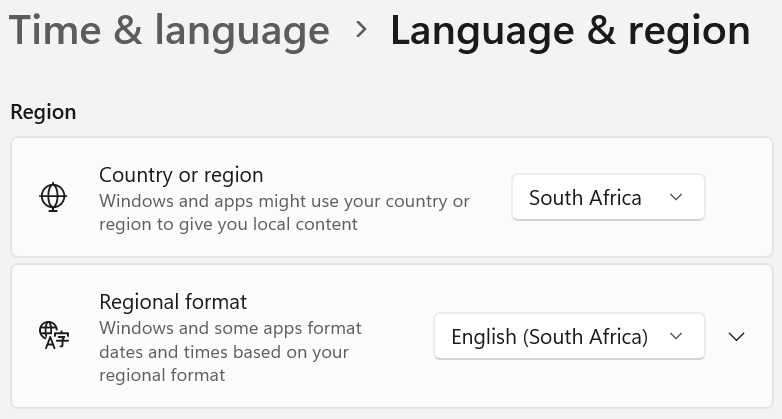
Task: Open the English (South Africa) format dropdown
Action: (x=569, y=336)
